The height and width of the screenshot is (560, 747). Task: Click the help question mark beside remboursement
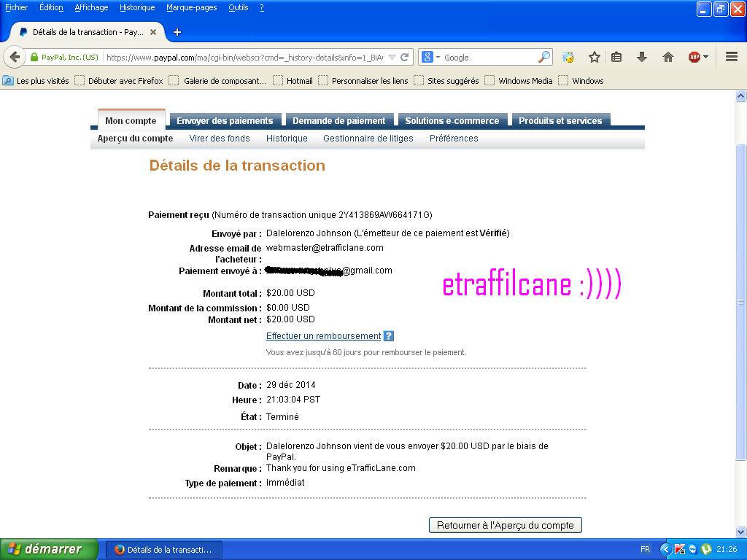coord(389,336)
